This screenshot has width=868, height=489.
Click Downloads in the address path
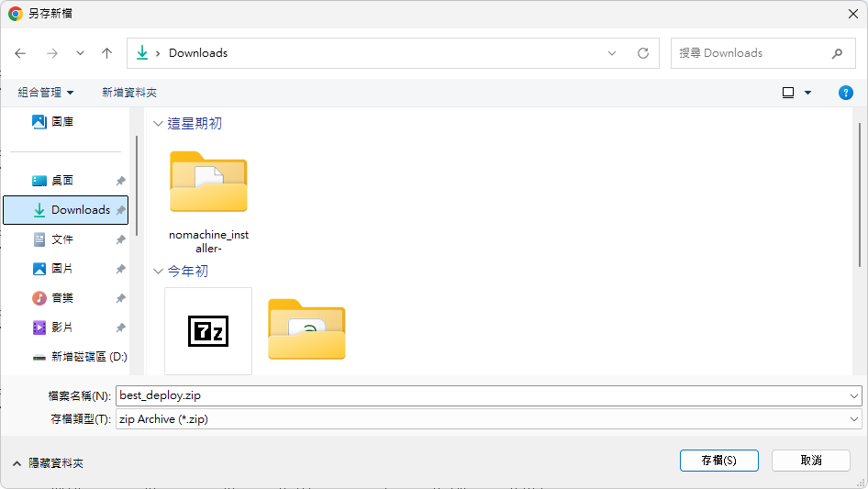coord(198,53)
